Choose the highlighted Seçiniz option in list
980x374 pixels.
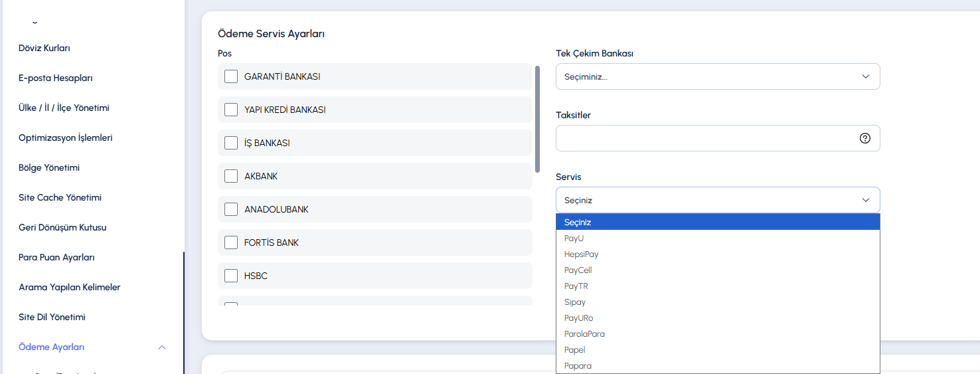[x=718, y=222]
